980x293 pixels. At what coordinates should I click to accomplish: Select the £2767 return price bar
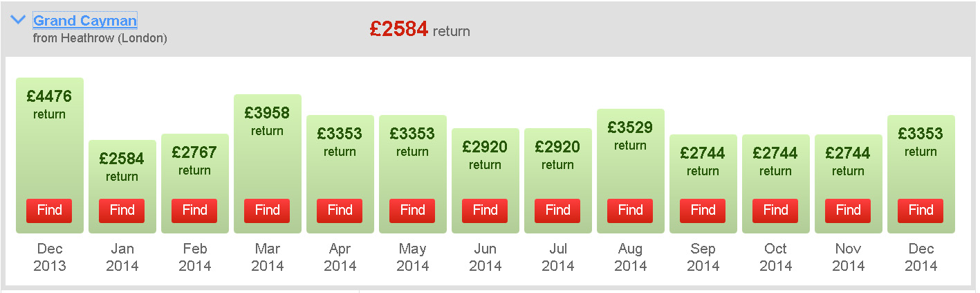[x=194, y=184]
